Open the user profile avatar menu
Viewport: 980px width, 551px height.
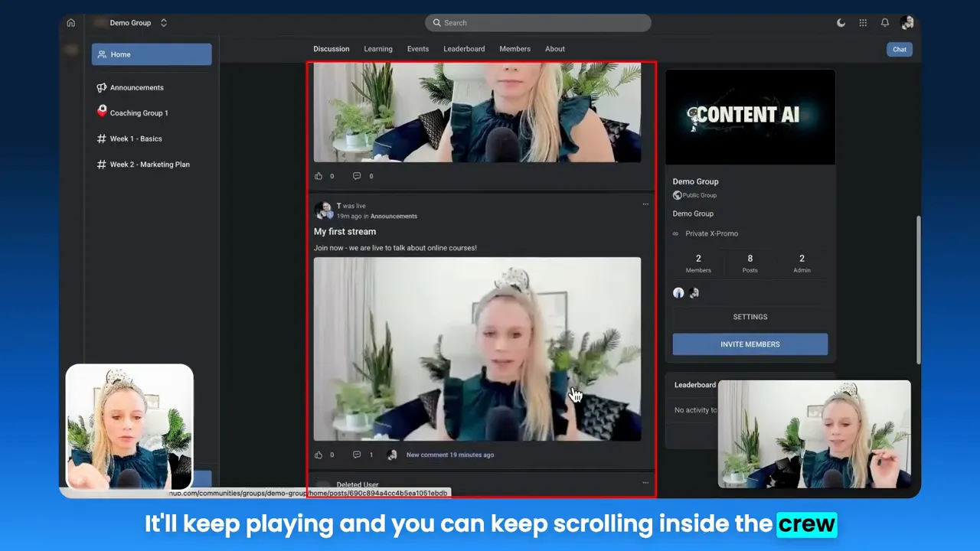(x=907, y=23)
